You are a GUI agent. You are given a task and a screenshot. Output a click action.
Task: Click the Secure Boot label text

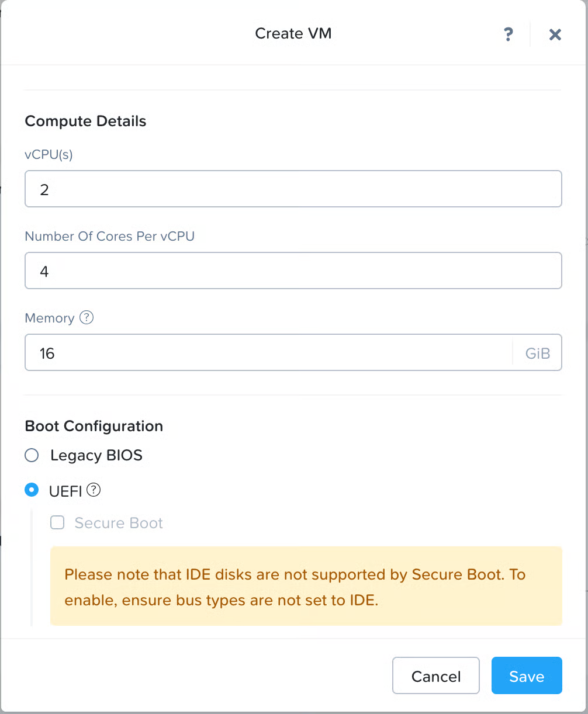point(119,523)
